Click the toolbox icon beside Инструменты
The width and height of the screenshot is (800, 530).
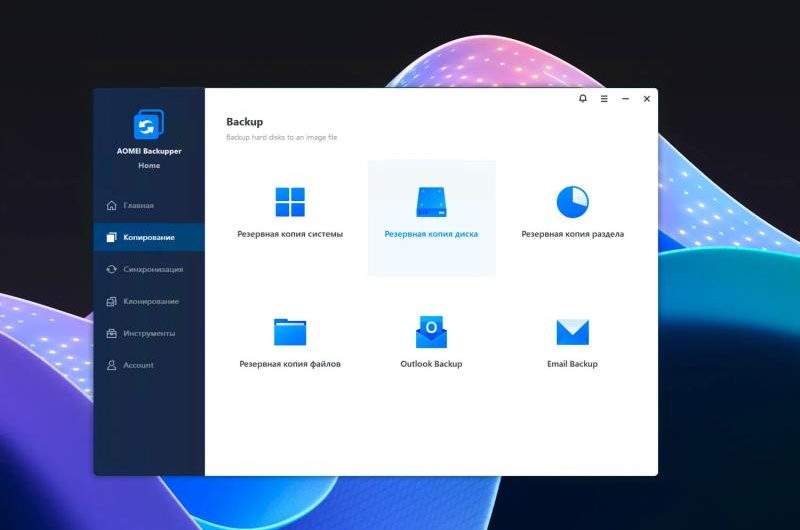[x=112, y=333]
